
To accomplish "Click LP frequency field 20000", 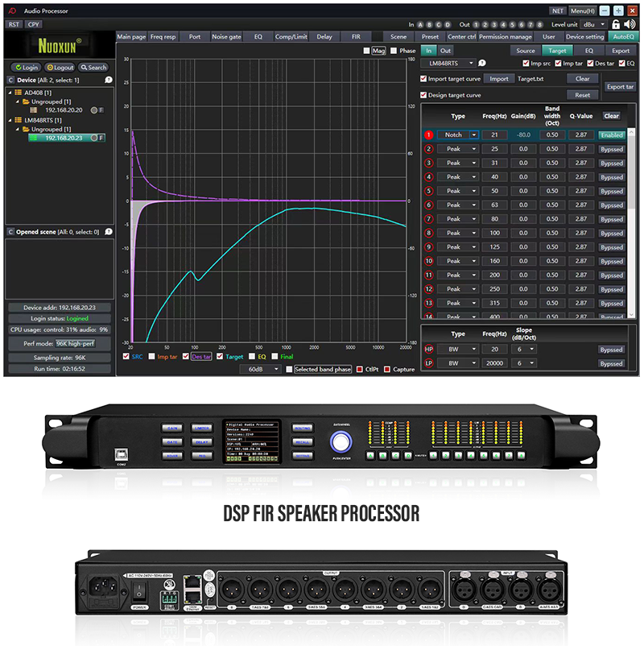I will click(494, 363).
